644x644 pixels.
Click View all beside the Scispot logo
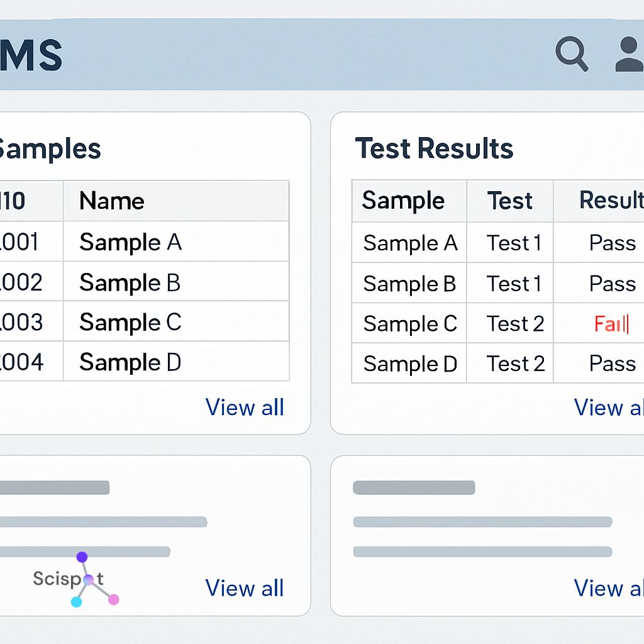click(x=245, y=588)
